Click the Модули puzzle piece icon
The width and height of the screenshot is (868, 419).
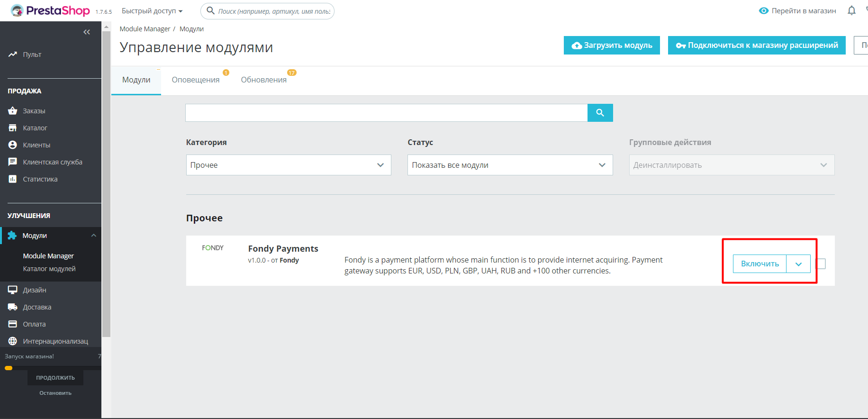(12, 236)
